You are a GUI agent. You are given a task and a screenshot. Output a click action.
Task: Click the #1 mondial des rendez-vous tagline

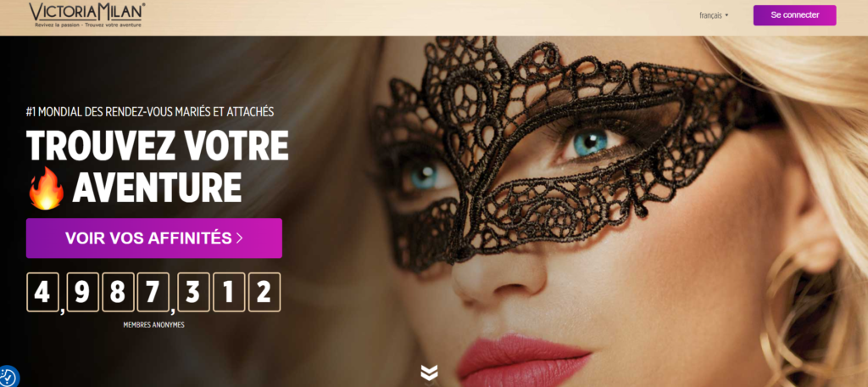click(x=150, y=112)
